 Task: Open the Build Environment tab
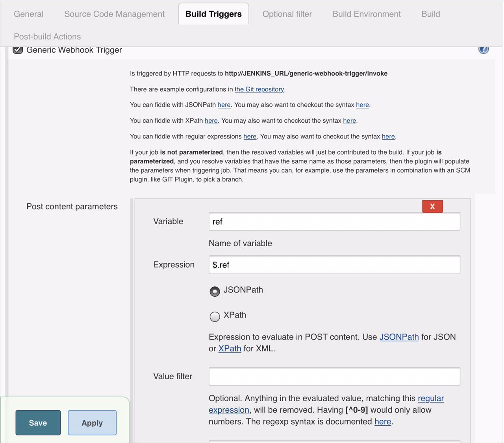367,14
